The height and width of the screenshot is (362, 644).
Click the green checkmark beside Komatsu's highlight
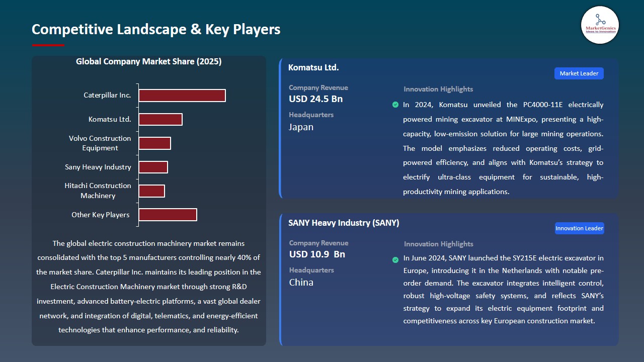[x=395, y=105]
